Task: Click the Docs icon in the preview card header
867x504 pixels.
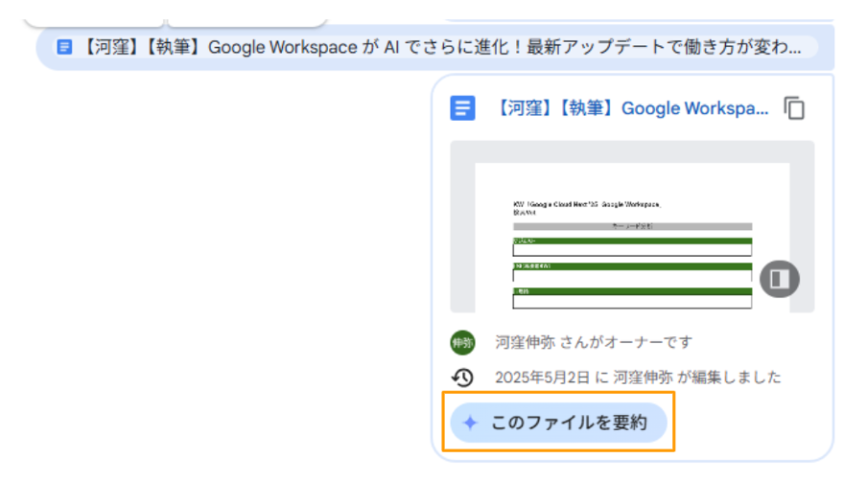Action: click(462, 108)
